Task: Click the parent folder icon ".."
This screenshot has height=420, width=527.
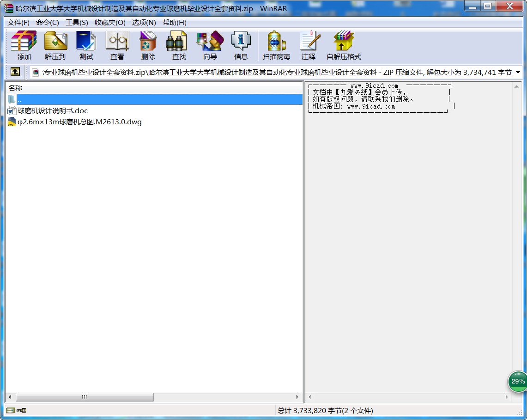Action: click(x=12, y=99)
